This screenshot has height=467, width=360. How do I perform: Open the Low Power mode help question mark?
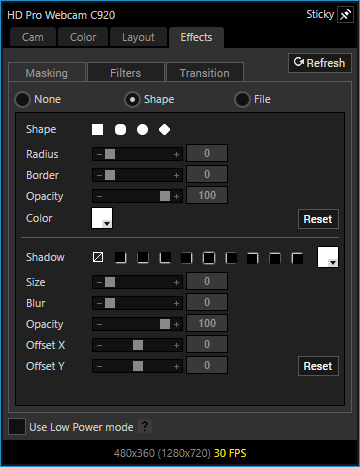point(145,426)
